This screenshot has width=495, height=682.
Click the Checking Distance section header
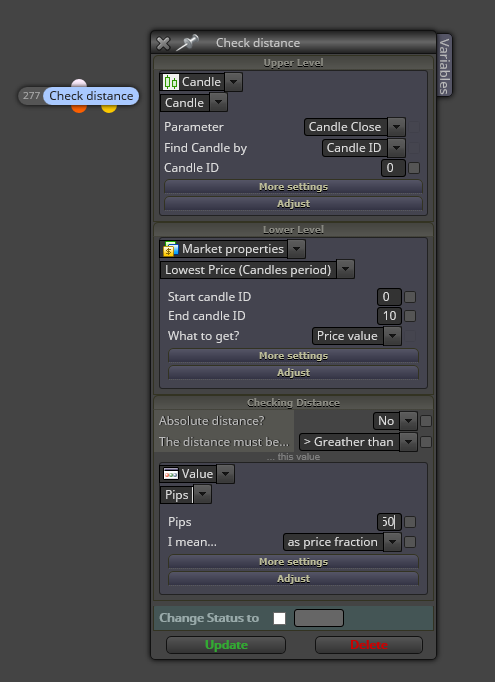[293, 403]
